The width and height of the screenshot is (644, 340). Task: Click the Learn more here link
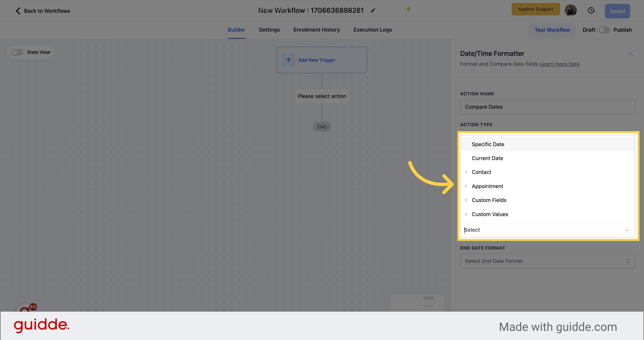tap(559, 64)
